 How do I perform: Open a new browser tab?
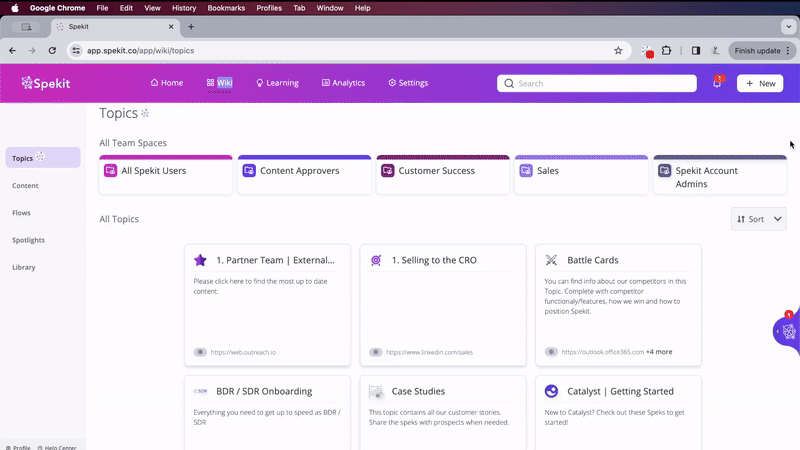pyautogui.click(x=191, y=27)
